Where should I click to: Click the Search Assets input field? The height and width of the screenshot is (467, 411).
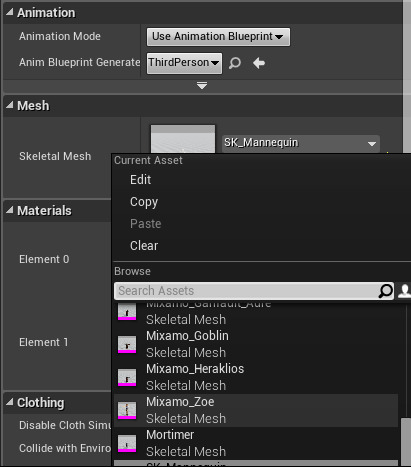(x=254, y=291)
